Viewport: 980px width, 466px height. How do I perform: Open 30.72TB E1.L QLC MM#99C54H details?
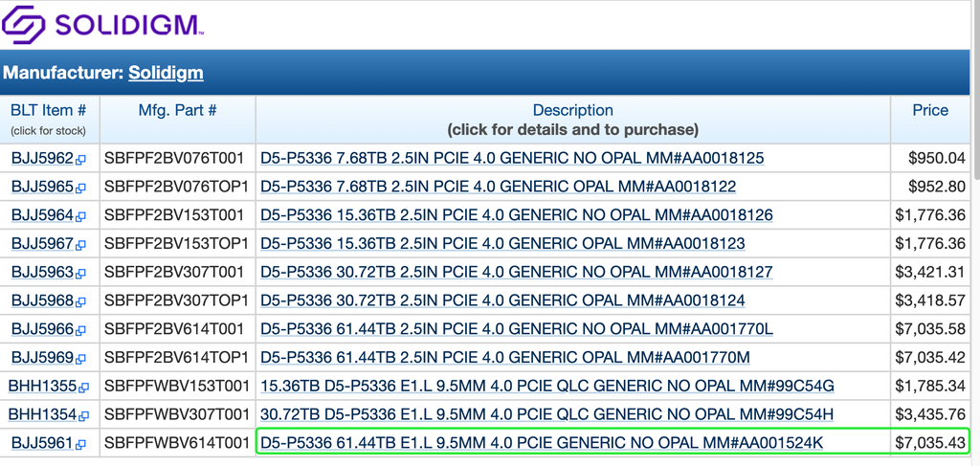[546, 414]
